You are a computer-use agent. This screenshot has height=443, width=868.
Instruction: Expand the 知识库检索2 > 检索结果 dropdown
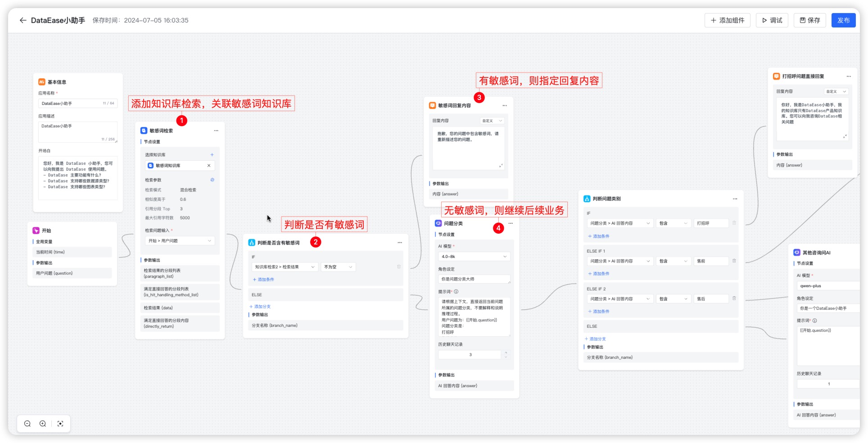[285, 267]
